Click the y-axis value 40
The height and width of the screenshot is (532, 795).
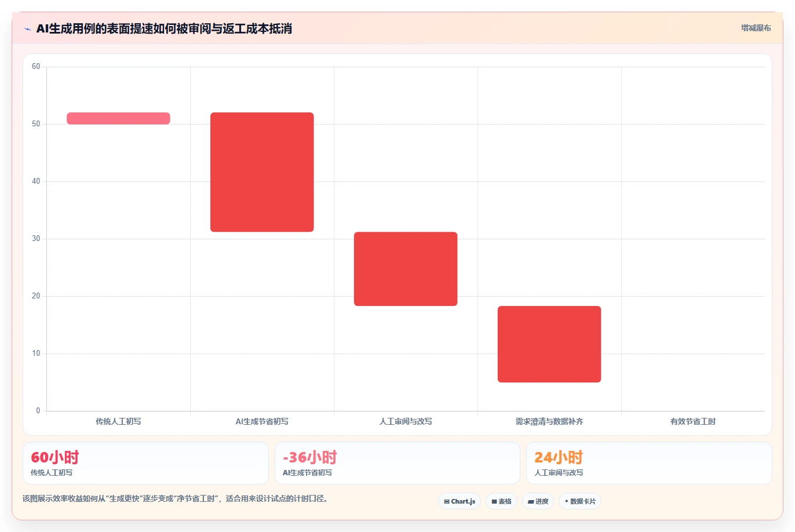point(36,181)
